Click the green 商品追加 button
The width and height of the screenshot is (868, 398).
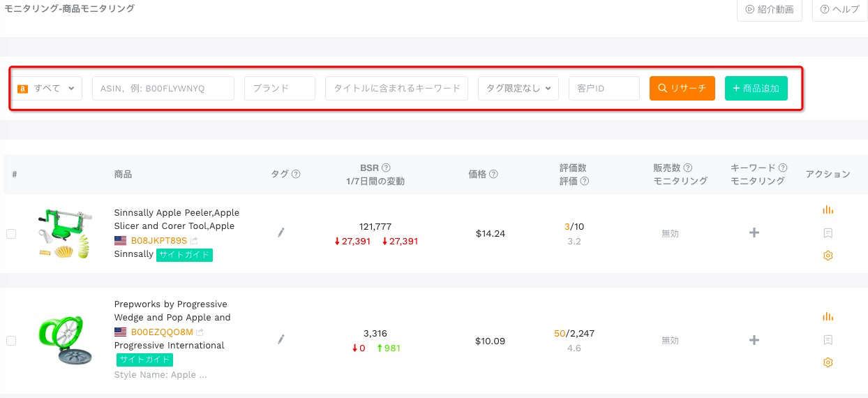point(756,88)
